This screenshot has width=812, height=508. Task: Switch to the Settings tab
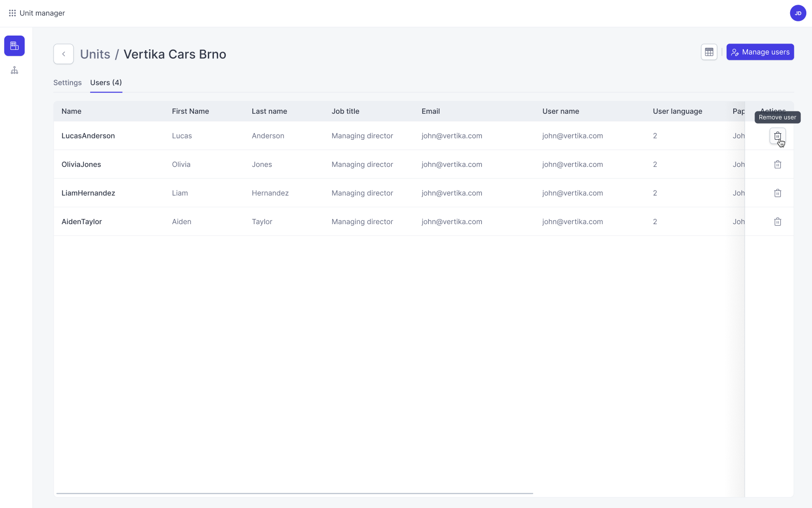pos(67,82)
